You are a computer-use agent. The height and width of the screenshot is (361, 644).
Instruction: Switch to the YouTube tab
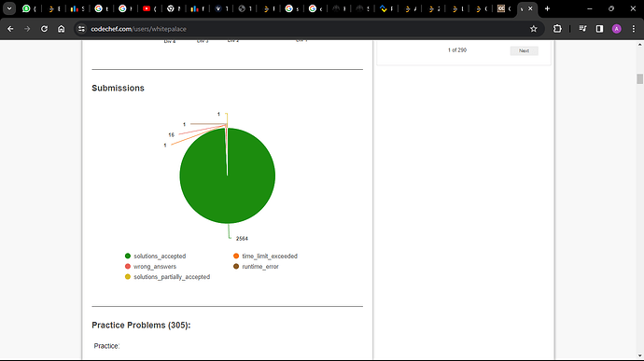point(147,8)
